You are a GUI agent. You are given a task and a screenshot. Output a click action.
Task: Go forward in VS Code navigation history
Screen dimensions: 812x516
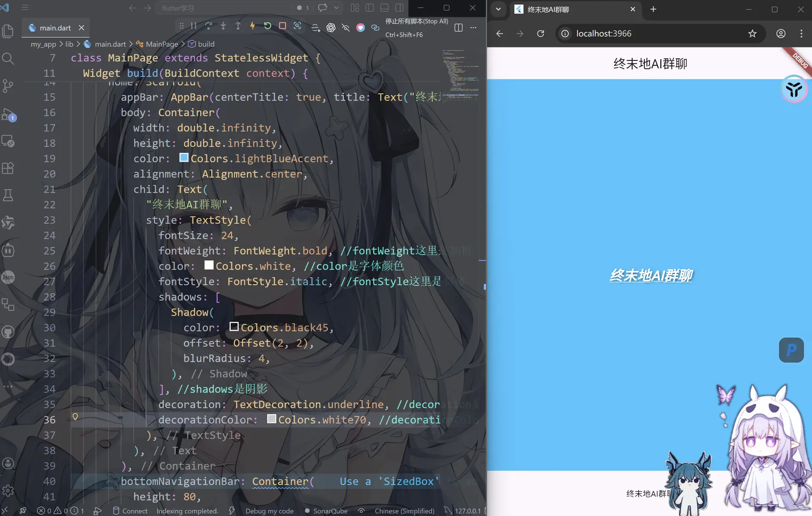pos(147,8)
